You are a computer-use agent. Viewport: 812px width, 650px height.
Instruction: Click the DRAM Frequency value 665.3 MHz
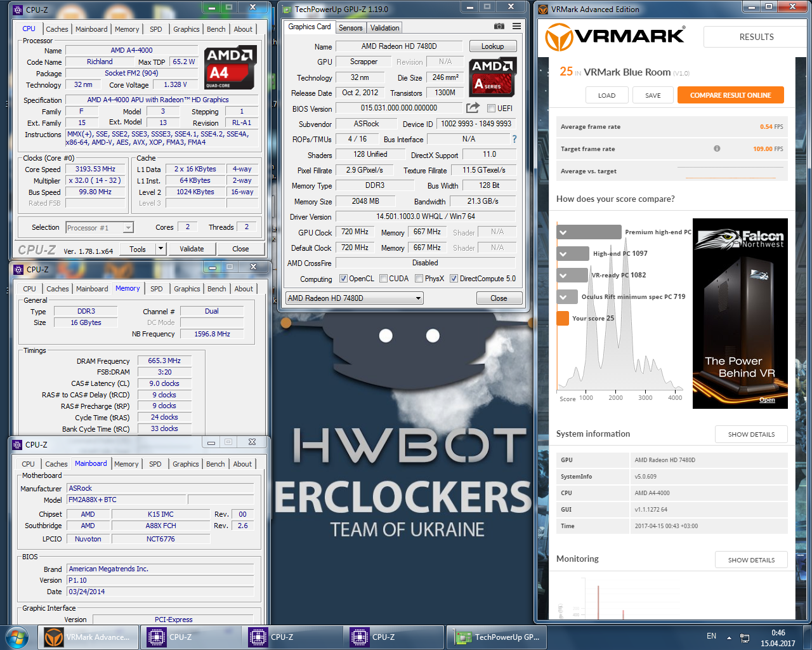(x=164, y=361)
